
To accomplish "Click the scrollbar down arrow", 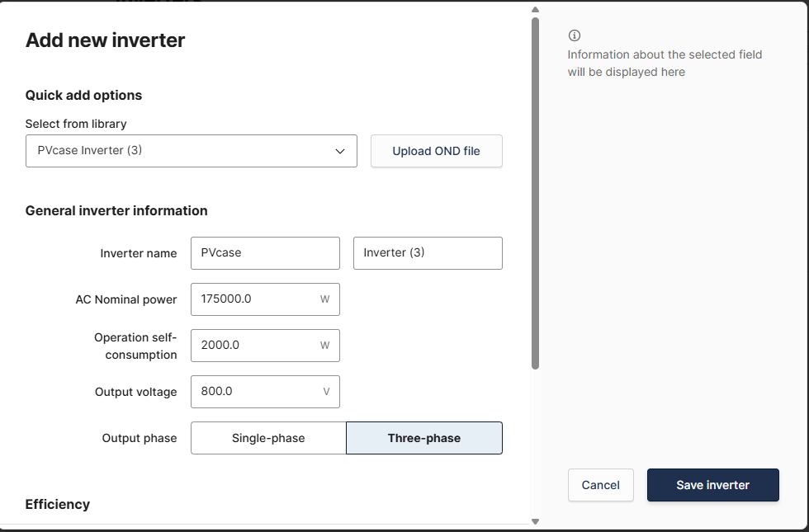I will (x=535, y=521).
